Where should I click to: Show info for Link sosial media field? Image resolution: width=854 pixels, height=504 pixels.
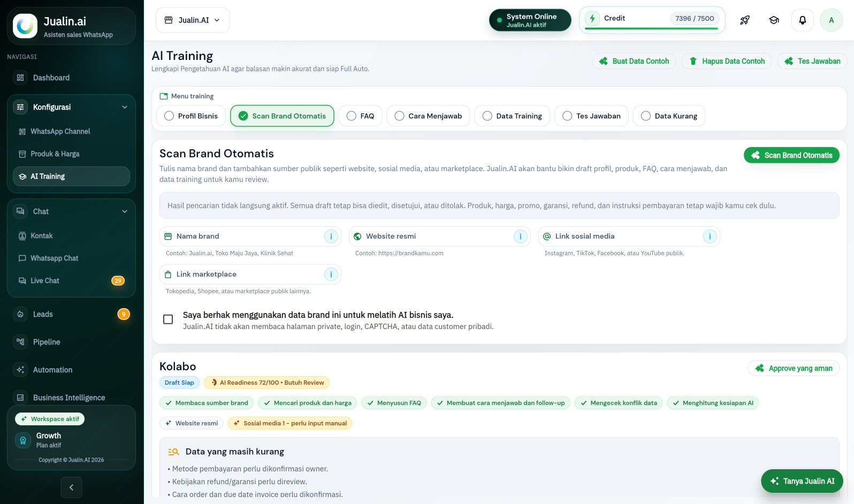(x=710, y=236)
